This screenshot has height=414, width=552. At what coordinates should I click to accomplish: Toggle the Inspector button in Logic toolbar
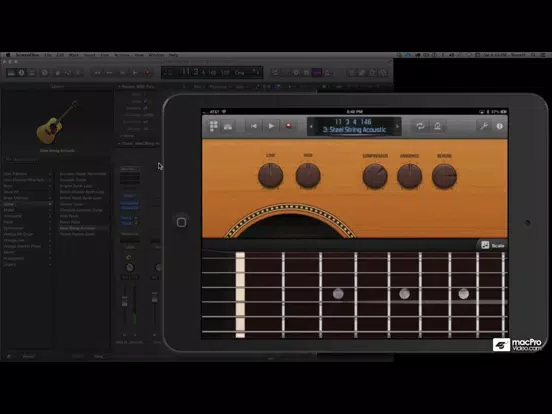click(21, 73)
